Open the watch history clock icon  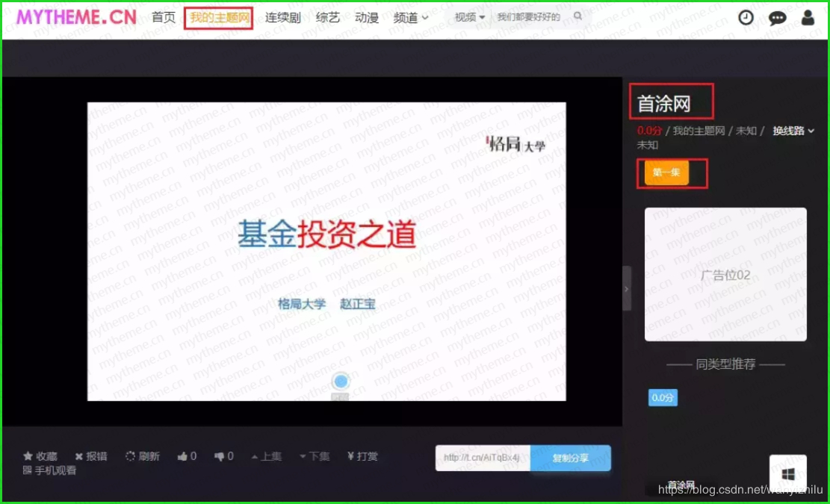coord(746,17)
